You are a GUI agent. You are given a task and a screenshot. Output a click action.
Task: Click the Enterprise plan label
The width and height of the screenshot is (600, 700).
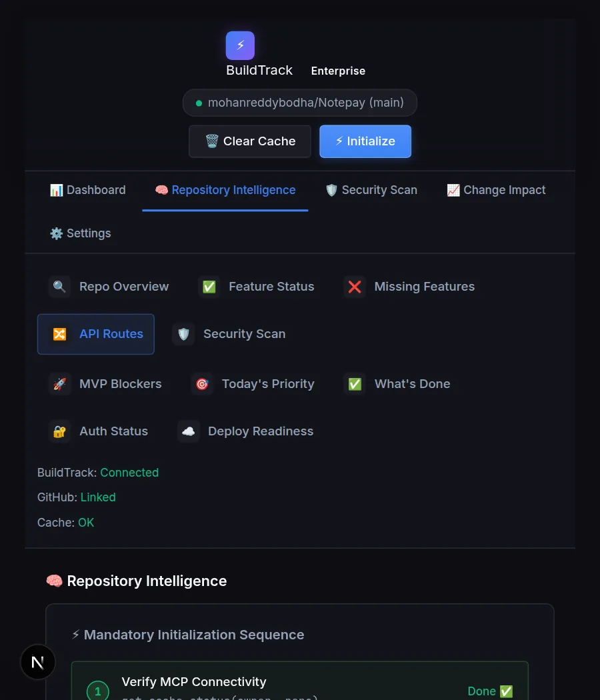point(338,71)
